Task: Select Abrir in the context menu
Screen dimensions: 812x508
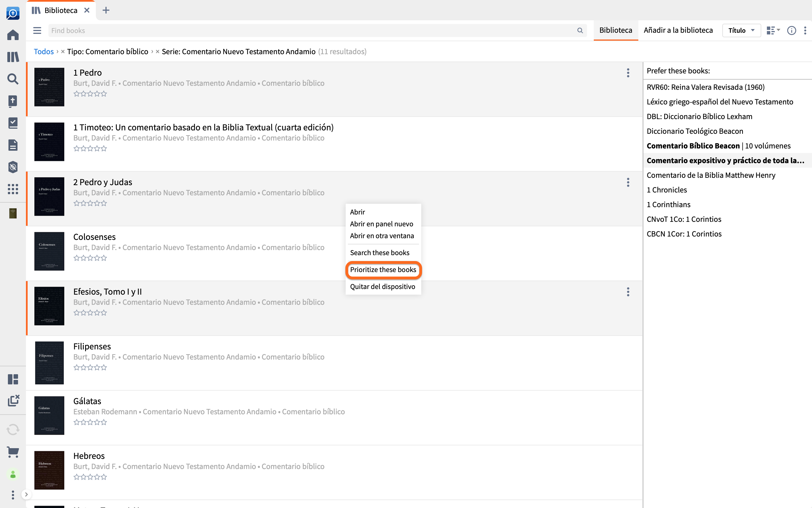Action: [x=383, y=212]
